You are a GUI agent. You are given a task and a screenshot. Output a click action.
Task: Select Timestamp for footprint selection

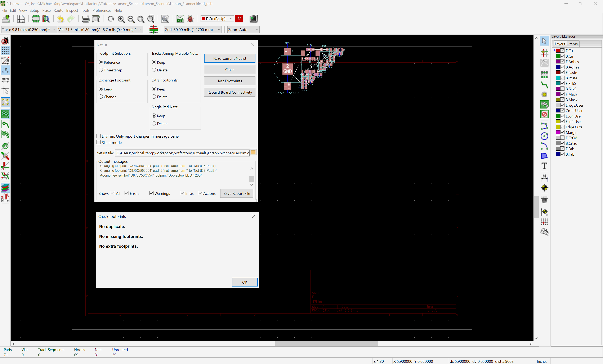point(100,70)
